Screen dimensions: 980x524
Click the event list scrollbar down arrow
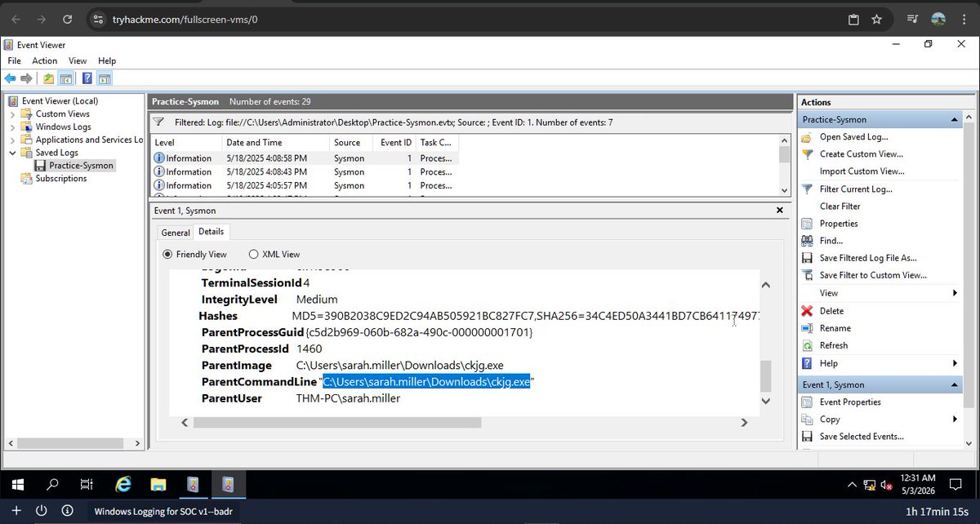(785, 189)
